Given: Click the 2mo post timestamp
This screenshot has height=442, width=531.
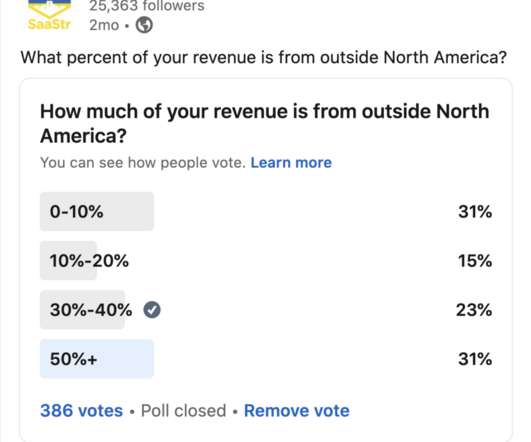Looking at the screenshot, I should [x=104, y=25].
